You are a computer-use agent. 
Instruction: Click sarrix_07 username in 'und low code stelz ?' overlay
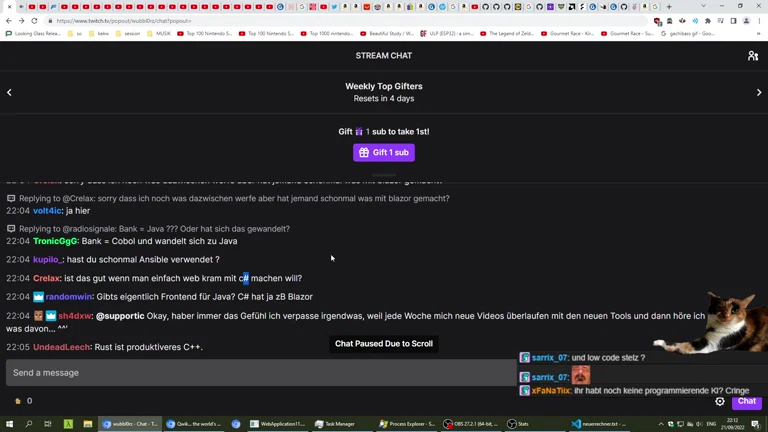550,358
